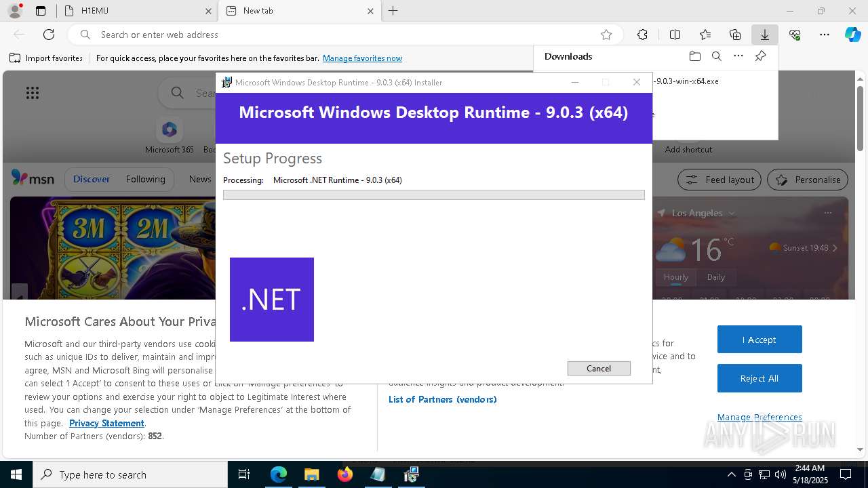Image resolution: width=868 pixels, height=488 pixels.
Task: Click the Personalise button
Action: [x=808, y=180]
